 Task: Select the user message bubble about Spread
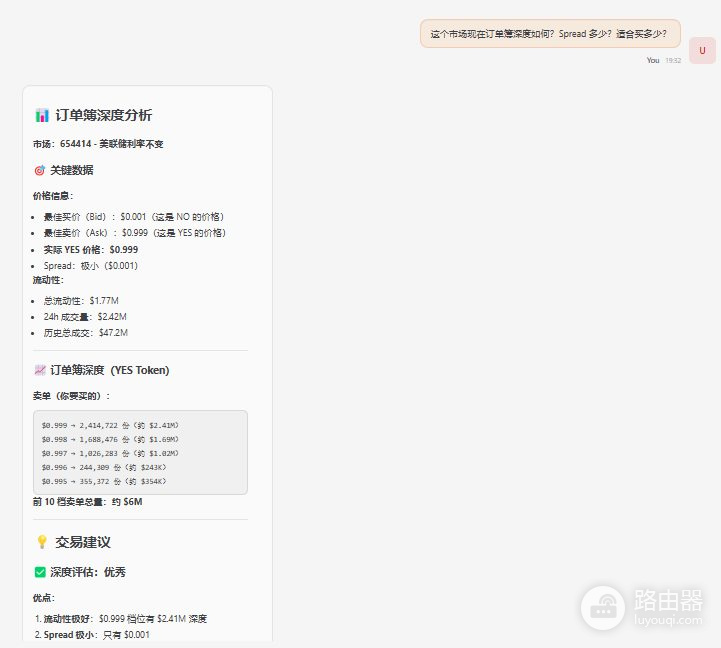(550, 34)
